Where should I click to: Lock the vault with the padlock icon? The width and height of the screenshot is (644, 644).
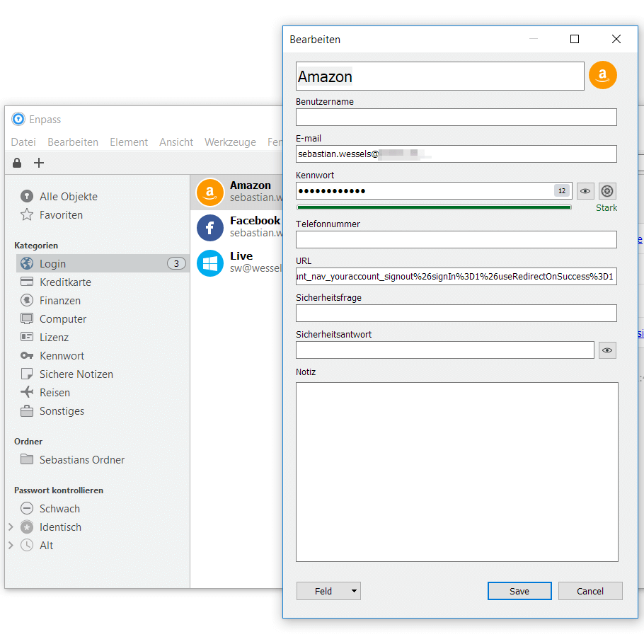click(x=17, y=163)
